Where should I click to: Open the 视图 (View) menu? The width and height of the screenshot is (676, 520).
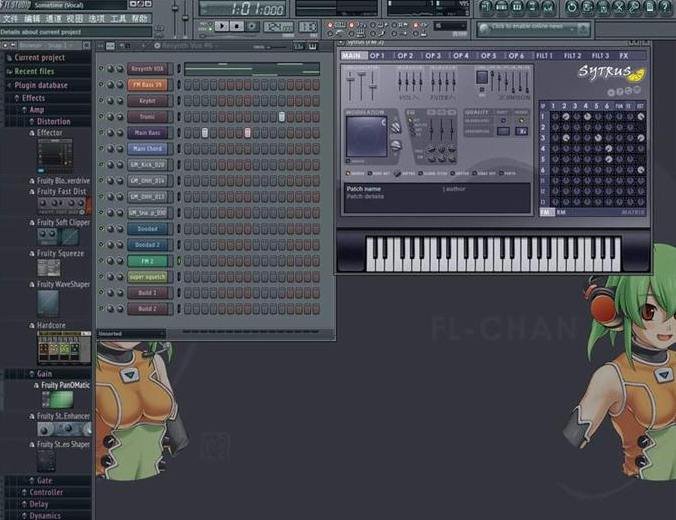(x=75, y=19)
